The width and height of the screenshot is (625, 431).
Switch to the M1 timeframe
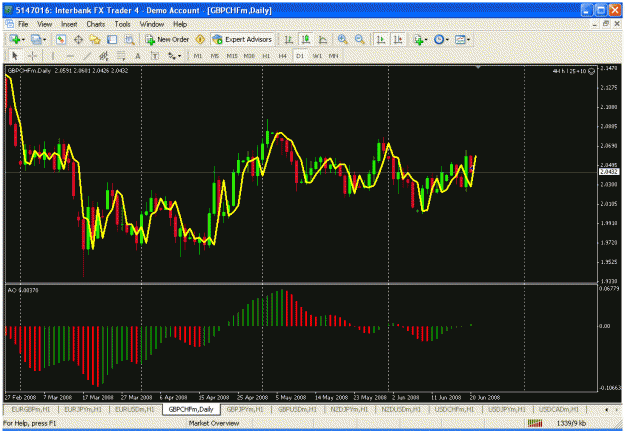[x=198, y=56]
